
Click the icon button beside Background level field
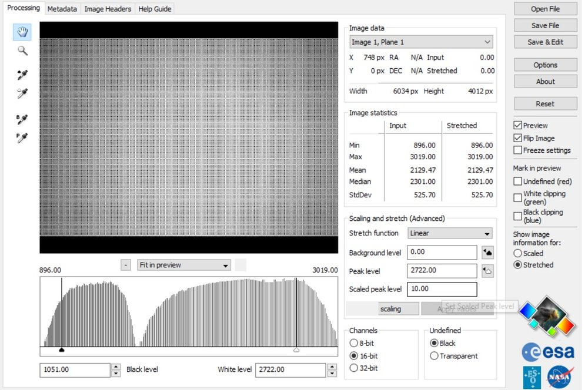487,253
